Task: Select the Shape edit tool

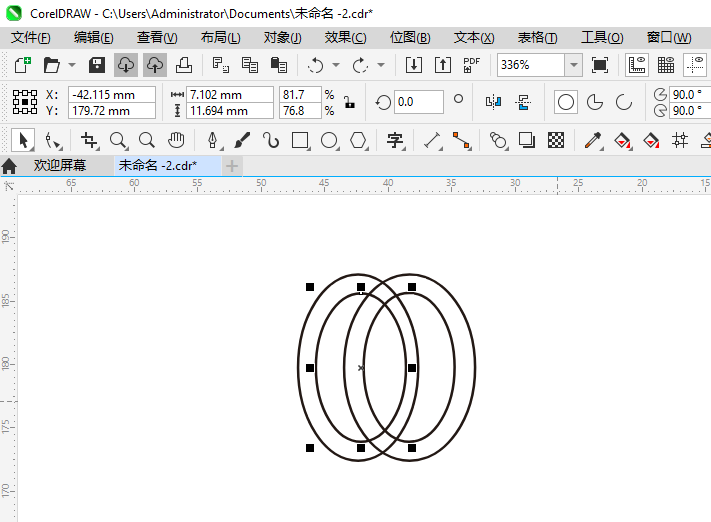Action: point(53,141)
